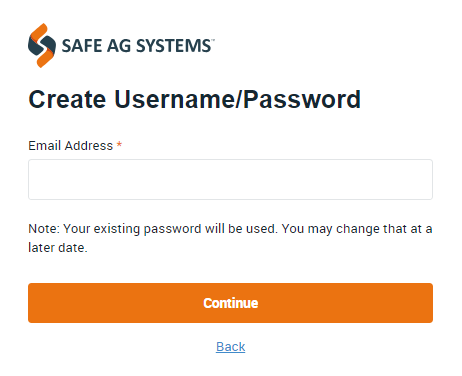Select the orange and navy S-shaped logo
This screenshot has height=376, width=462.
[42, 45]
